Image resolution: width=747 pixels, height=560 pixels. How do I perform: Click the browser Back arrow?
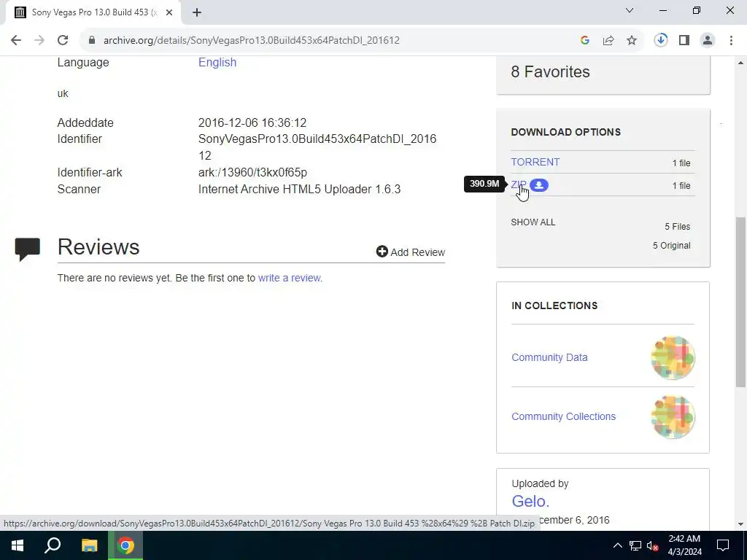tap(16, 41)
